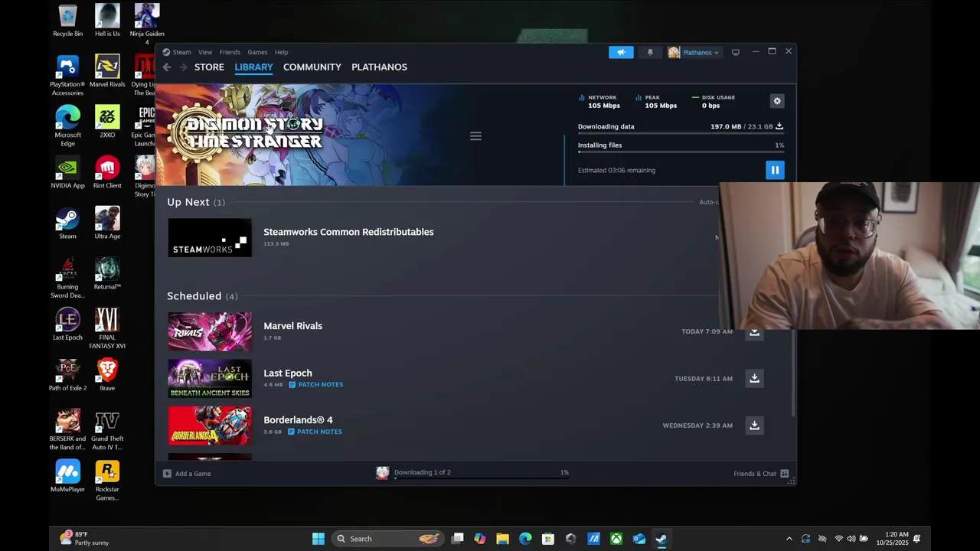The width and height of the screenshot is (980, 551).
Task: Pause the Digimon Story download
Action: pyautogui.click(x=775, y=170)
